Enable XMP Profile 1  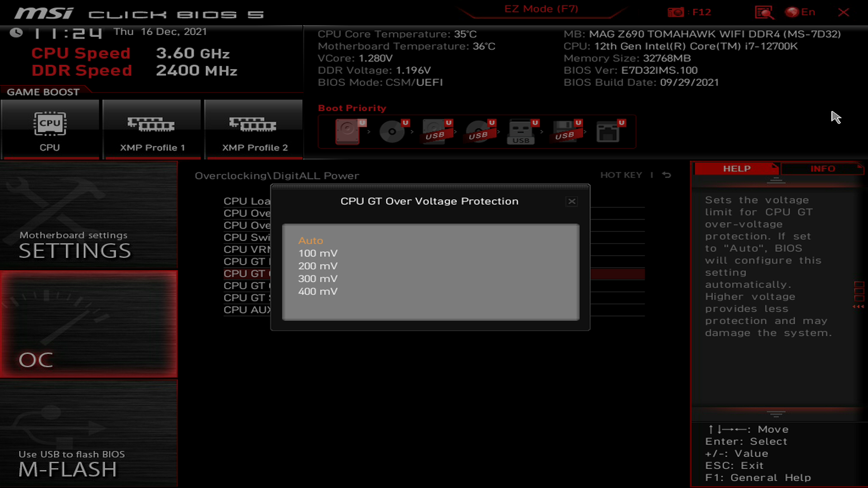tap(152, 130)
